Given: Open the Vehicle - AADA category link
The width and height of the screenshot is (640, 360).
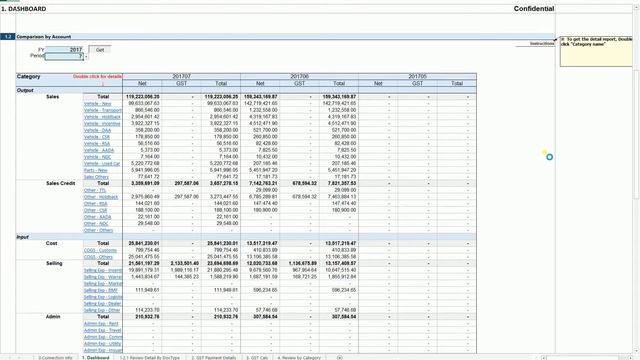Looking at the screenshot, I should [99, 150].
